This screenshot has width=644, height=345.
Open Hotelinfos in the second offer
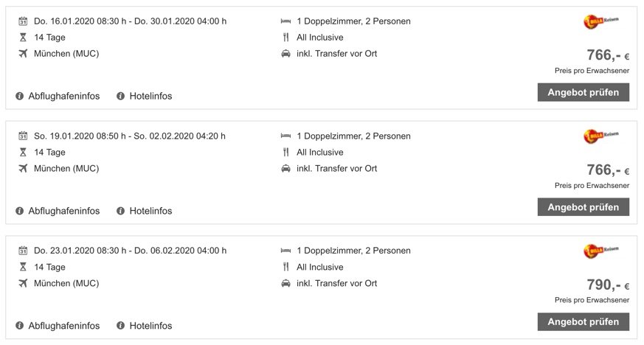coord(150,211)
